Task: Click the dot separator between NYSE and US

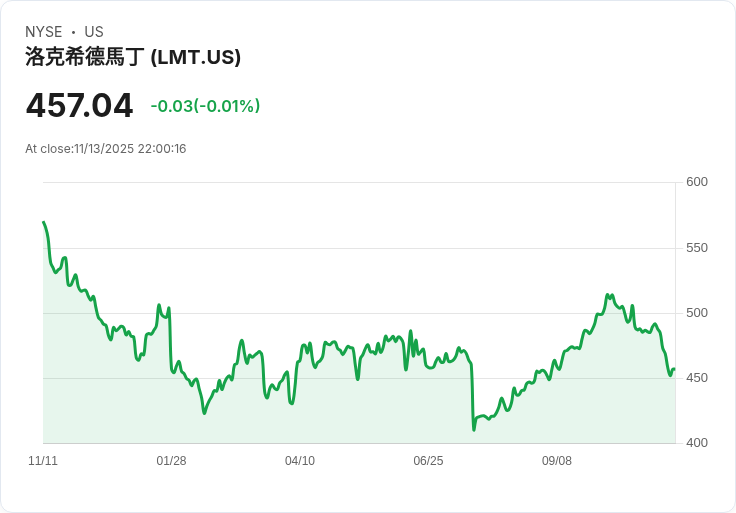Action: [x=73, y=32]
